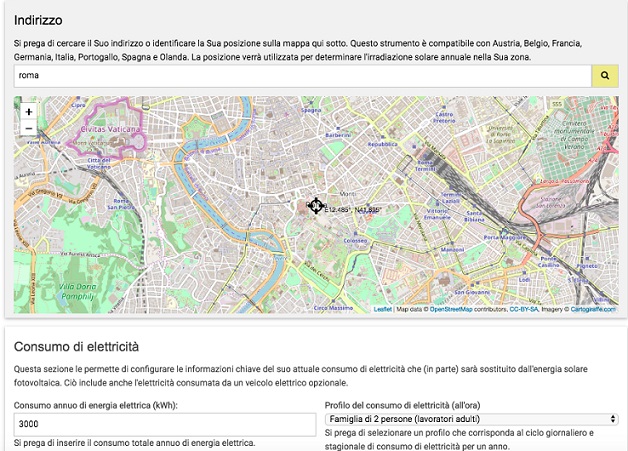Open the CC-BY-SA license link
Screen dimensions: 628x451
tap(524, 309)
